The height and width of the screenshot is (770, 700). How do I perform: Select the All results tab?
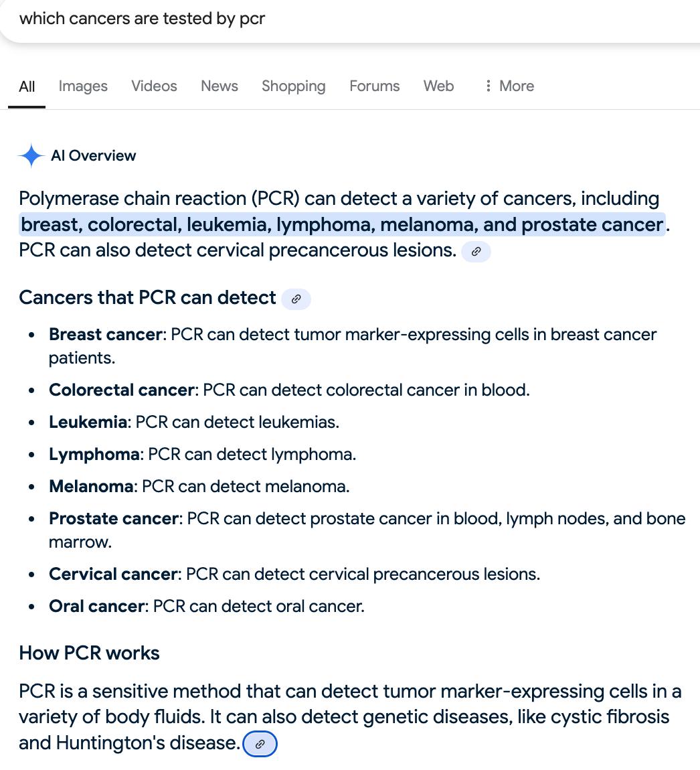[27, 86]
